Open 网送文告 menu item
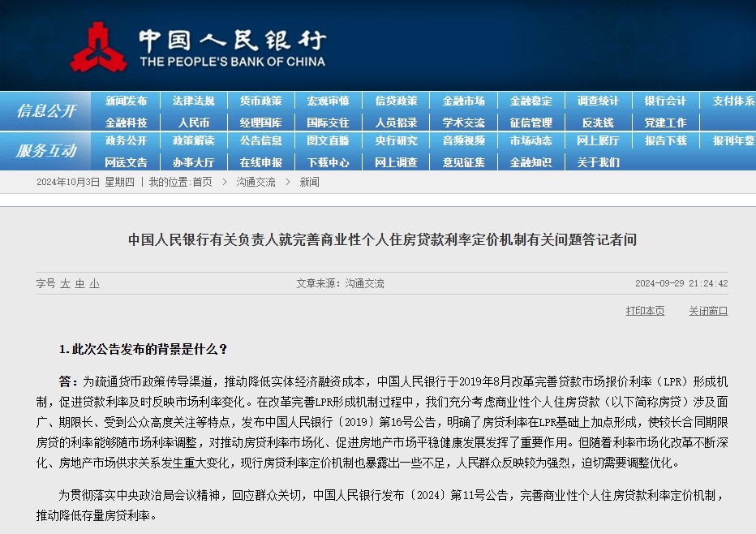The height and width of the screenshot is (534, 756). pos(126,162)
